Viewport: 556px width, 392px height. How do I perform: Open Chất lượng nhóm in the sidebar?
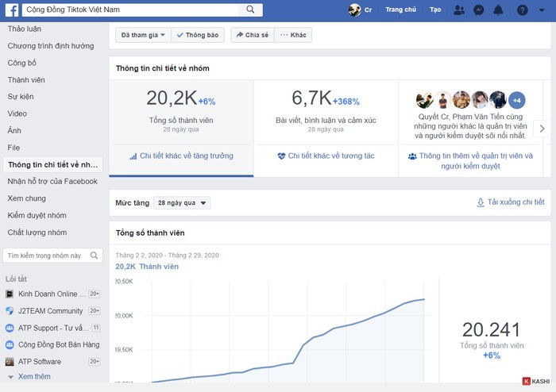point(37,233)
